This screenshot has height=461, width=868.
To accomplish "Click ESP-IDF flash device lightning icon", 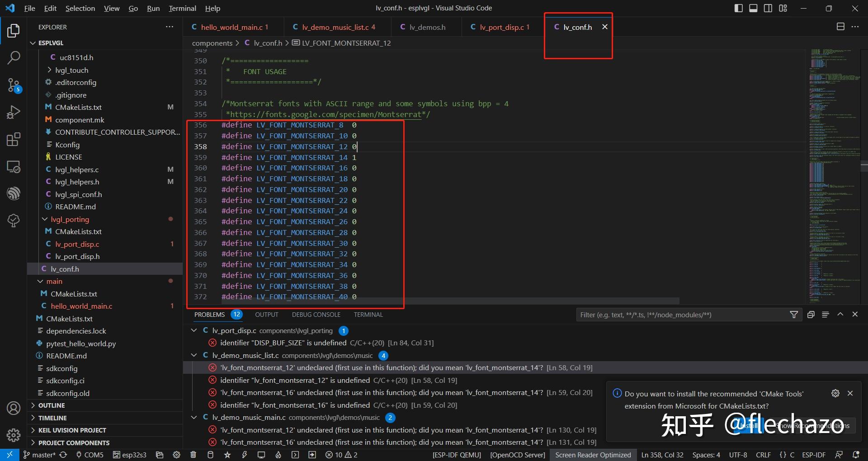I will 244,455.
